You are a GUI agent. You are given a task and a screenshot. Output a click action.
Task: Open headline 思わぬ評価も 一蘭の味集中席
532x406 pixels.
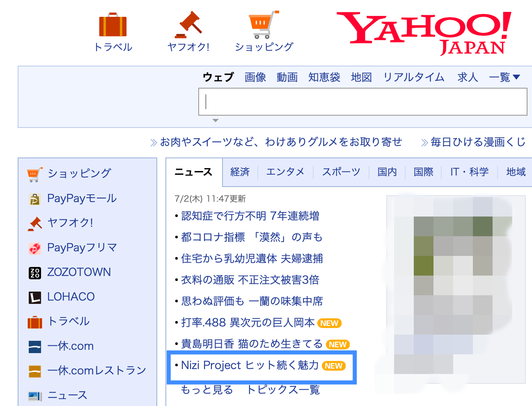click(x=252, y=301)
